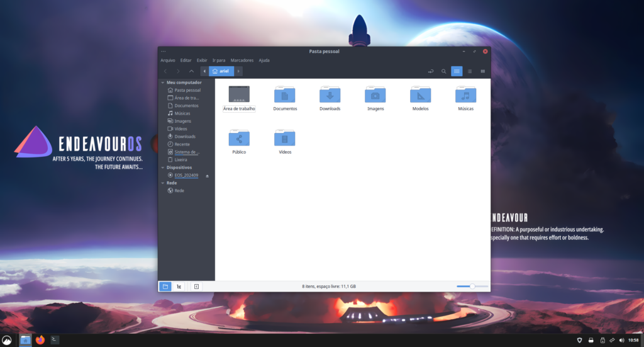
Task: Open the file search tool
Action: click(x=443, y=71)
